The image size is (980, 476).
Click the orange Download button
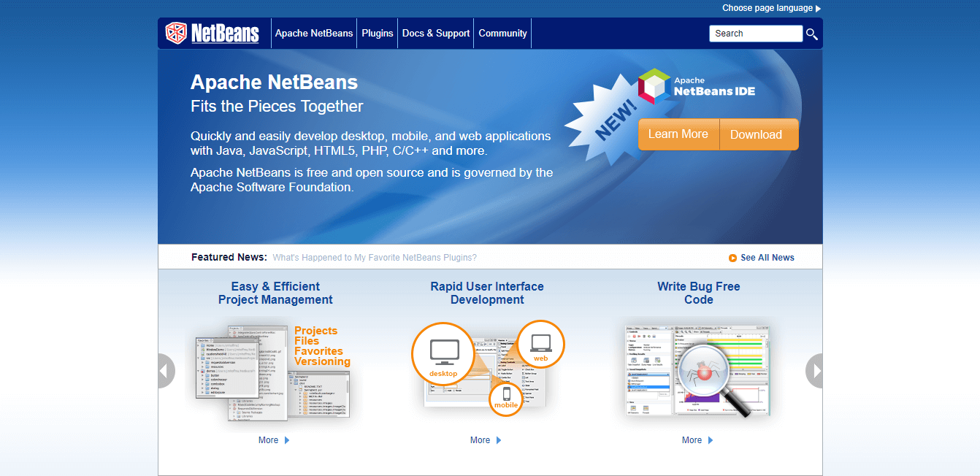pos(759,134)
